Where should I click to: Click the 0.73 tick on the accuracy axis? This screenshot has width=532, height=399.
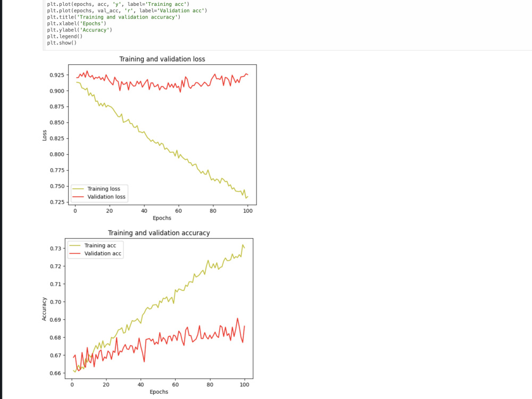tap(56, 248)
